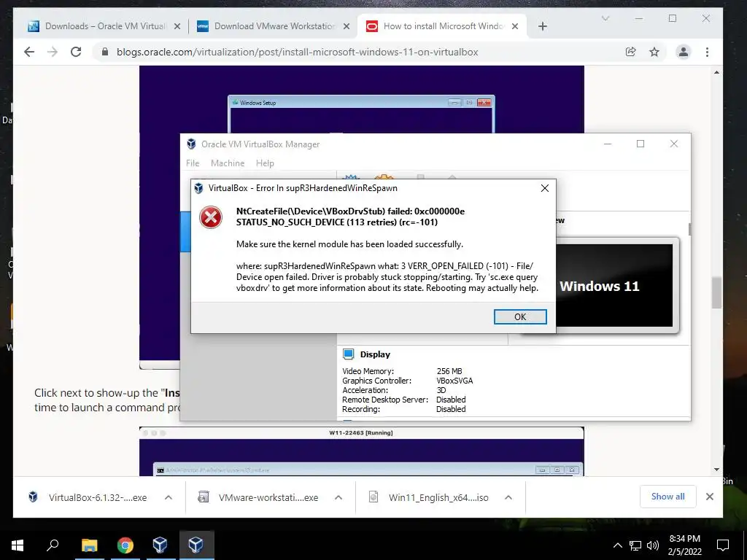747x560 pixels.
Task: Close the supR3HardenedWinReSpawn error dialog
Action: click(x=544, y=188)
